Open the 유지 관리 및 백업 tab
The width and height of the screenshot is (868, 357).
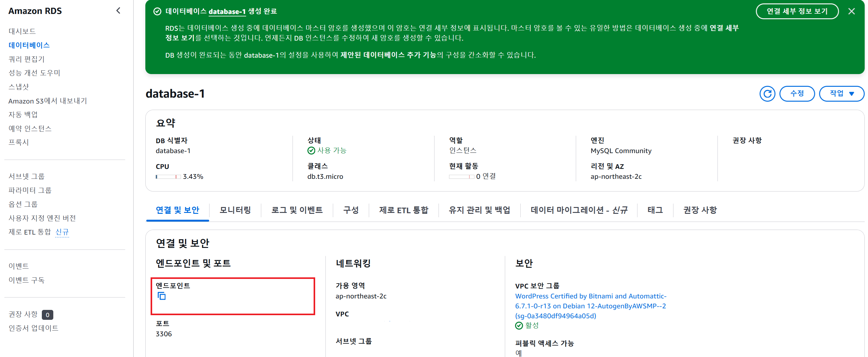(479, 210)
